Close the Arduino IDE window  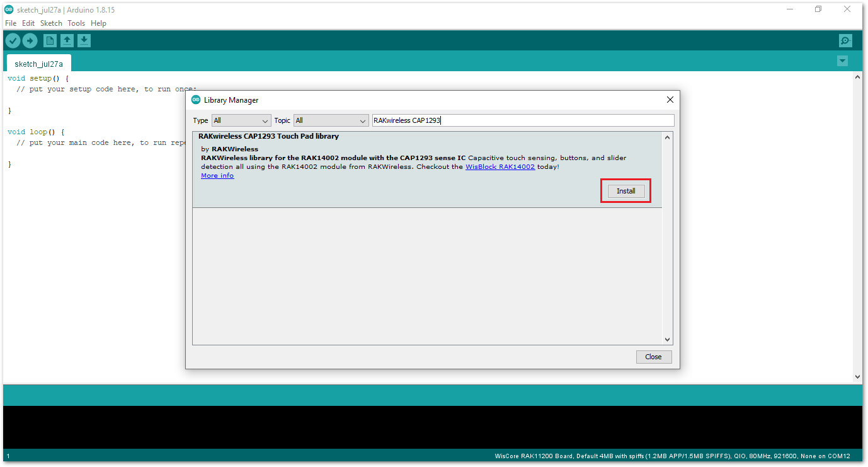pyautogui.click(x=847, y=9)
